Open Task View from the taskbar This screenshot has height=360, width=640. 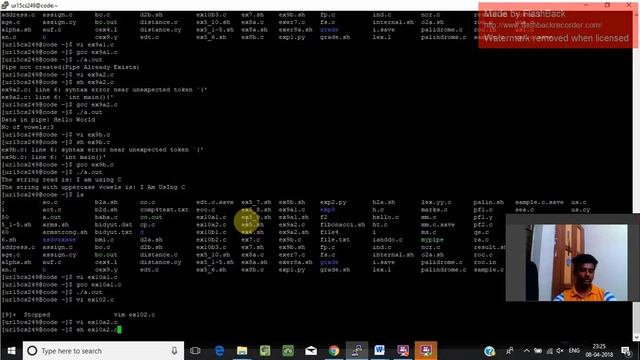[x=195, y=351]
